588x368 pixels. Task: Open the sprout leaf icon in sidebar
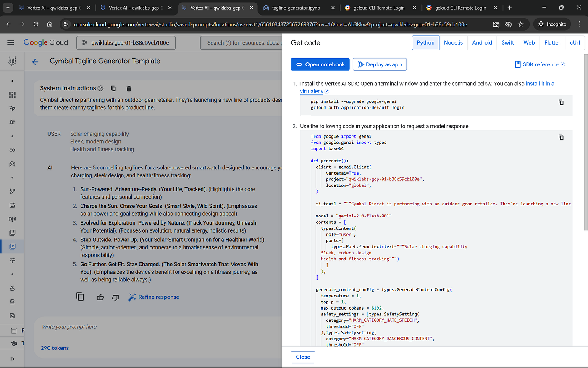click(x=12, y=109)
